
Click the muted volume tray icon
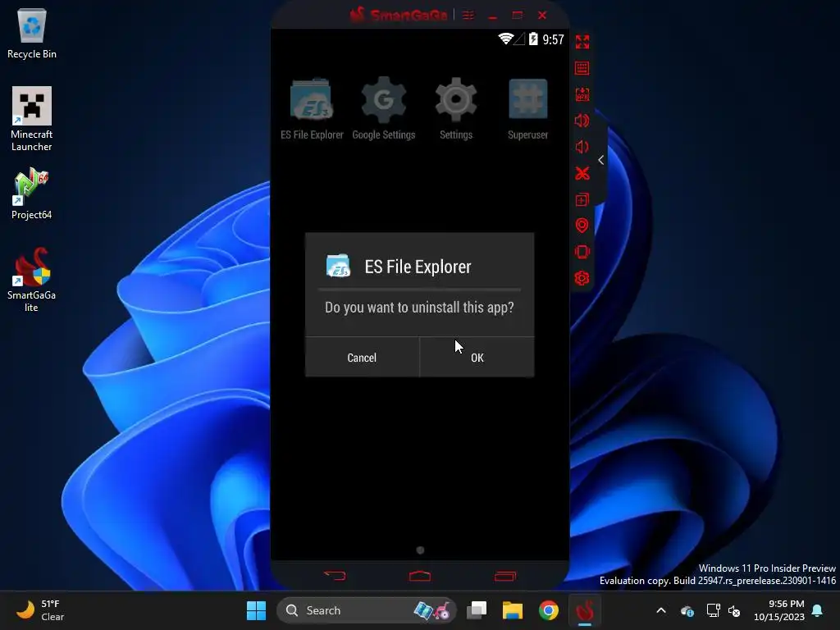point(734,610)
